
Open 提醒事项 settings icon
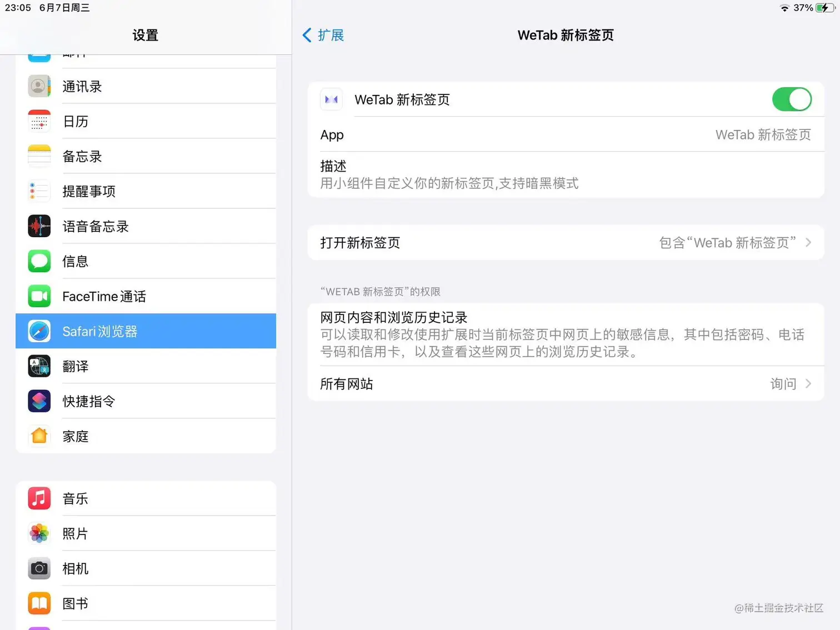[39, 191]
